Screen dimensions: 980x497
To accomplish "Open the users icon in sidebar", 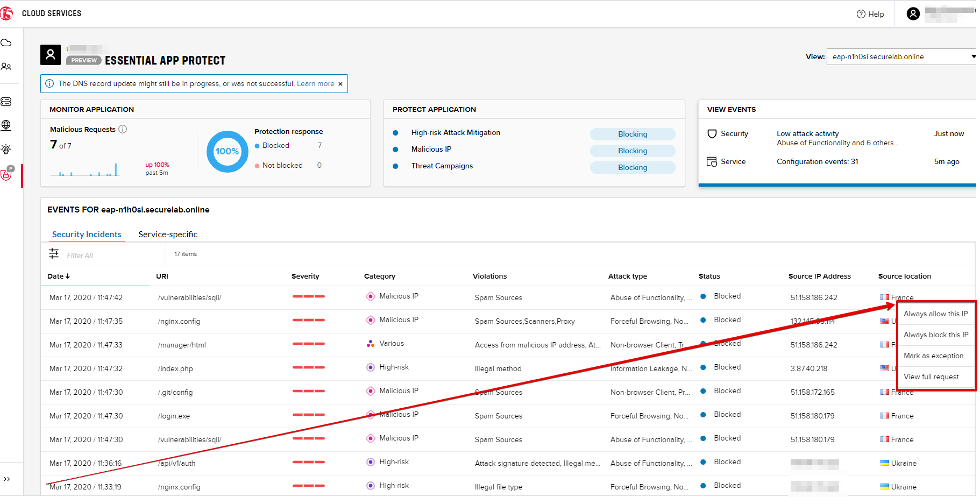I will 6,67.
